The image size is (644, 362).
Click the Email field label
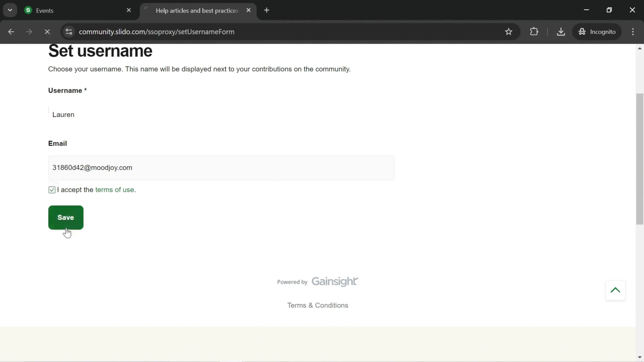58,143
